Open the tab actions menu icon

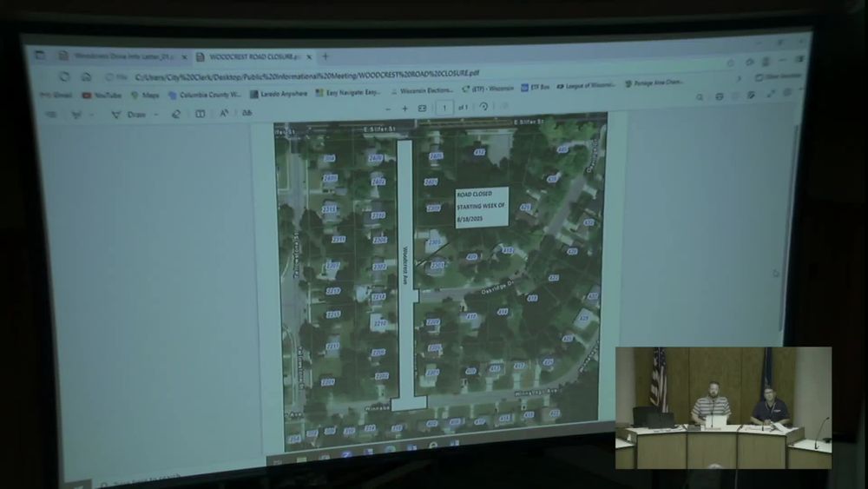(41, 55)
